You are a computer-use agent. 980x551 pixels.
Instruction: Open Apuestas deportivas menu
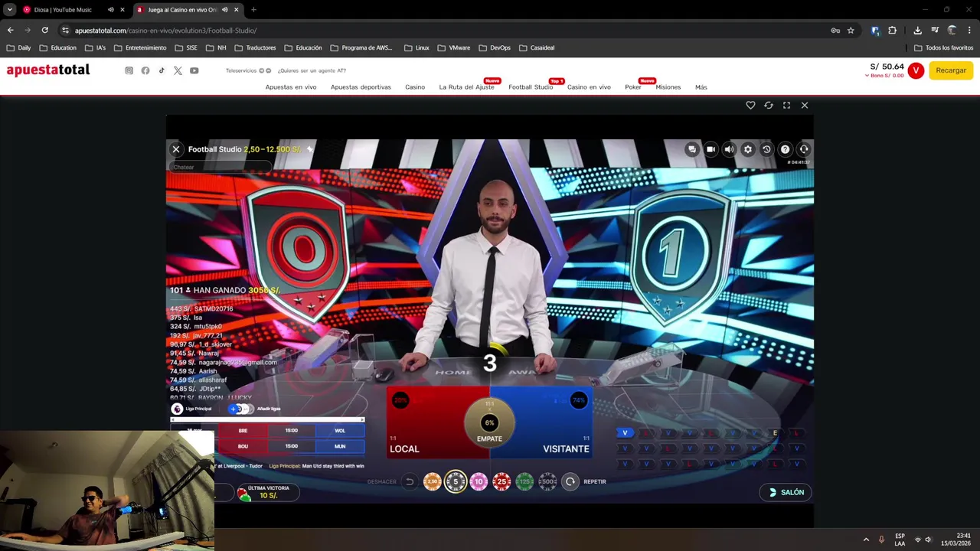(361, 87)
